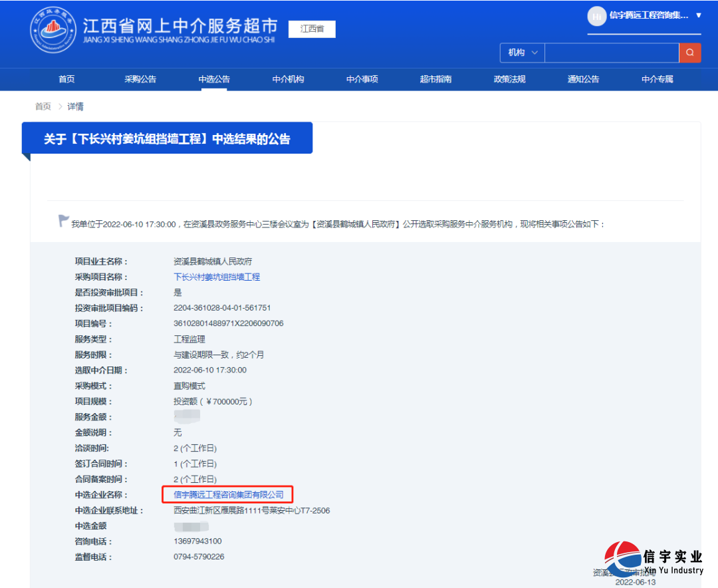Open the 采购公告 navigation menu item
This screenshot has height=588, width=718.
click(140, 79)
